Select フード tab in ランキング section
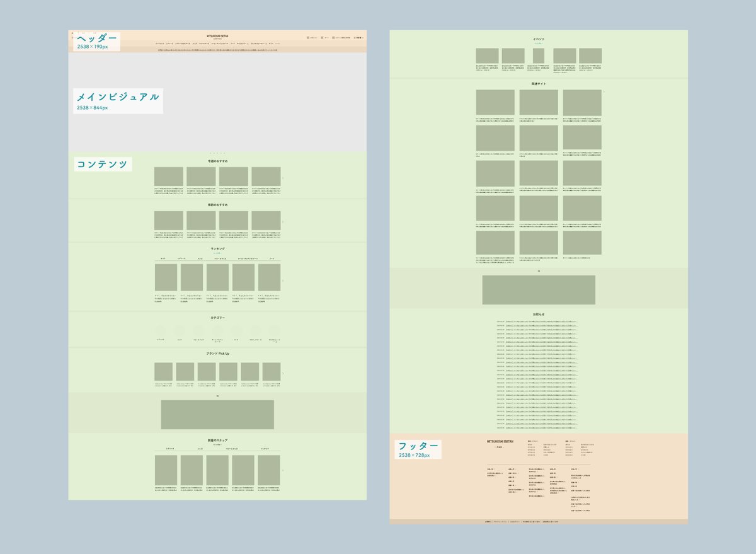 coord(272,258)
